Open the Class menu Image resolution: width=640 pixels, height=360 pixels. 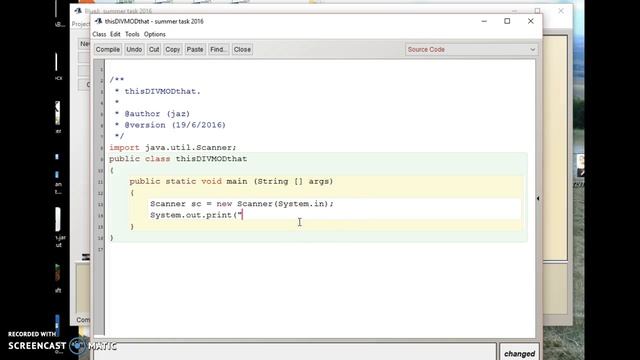[x=99, y=34]
